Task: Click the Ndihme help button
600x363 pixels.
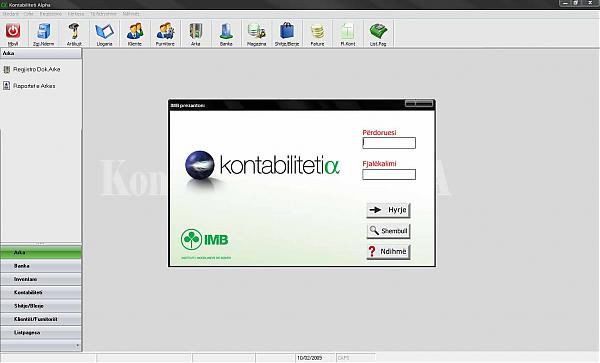Action: 388,252
